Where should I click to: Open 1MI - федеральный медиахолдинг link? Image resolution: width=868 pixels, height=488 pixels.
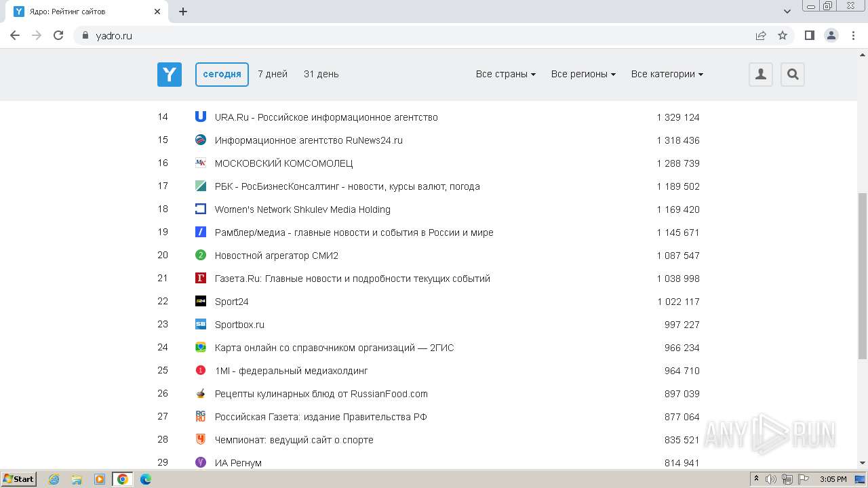tap(292, 371)
